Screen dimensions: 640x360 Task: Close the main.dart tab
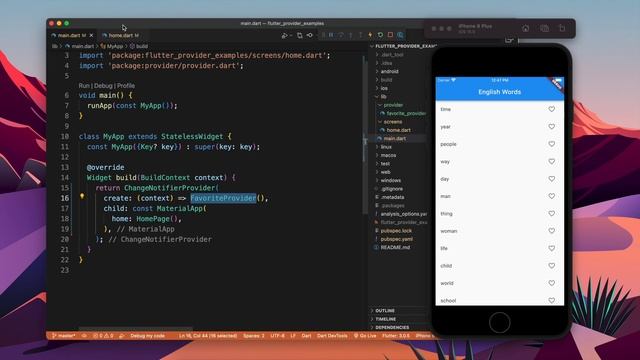[x=91, y=36]
